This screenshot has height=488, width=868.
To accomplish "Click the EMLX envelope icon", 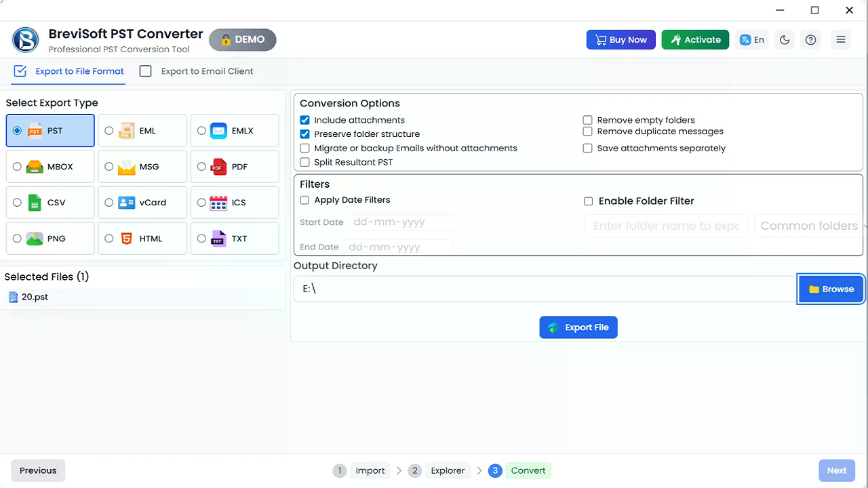I will 218,131.
